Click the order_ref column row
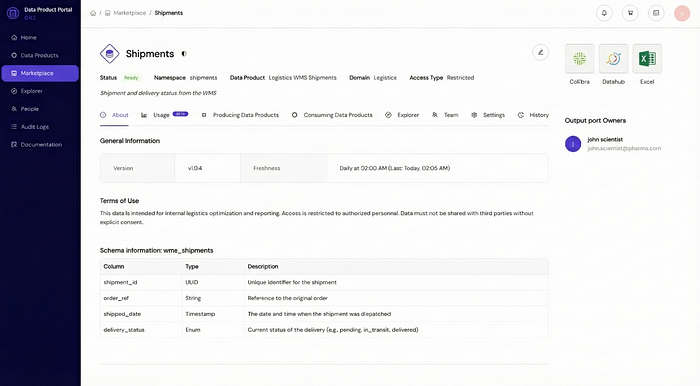The height and width of the screenshot is (386, 700). point(324,298)
